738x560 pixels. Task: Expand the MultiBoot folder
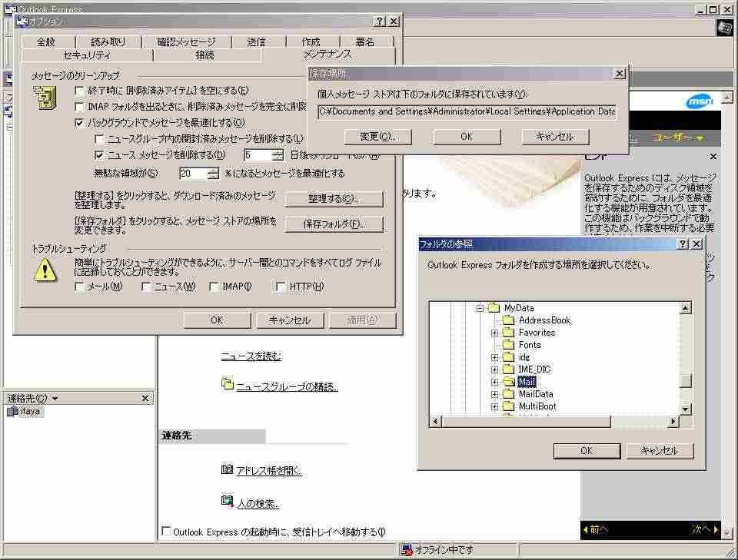pyautogui.click(x=494, y=406)
